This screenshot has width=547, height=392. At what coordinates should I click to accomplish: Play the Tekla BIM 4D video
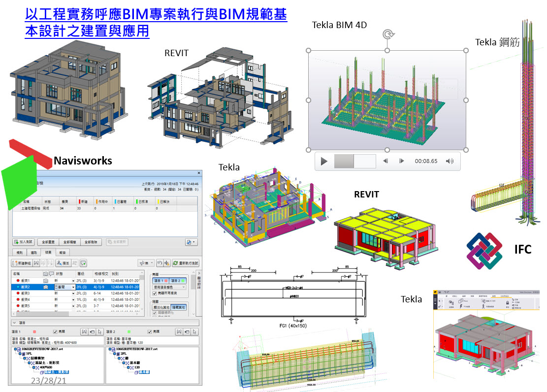324,161
